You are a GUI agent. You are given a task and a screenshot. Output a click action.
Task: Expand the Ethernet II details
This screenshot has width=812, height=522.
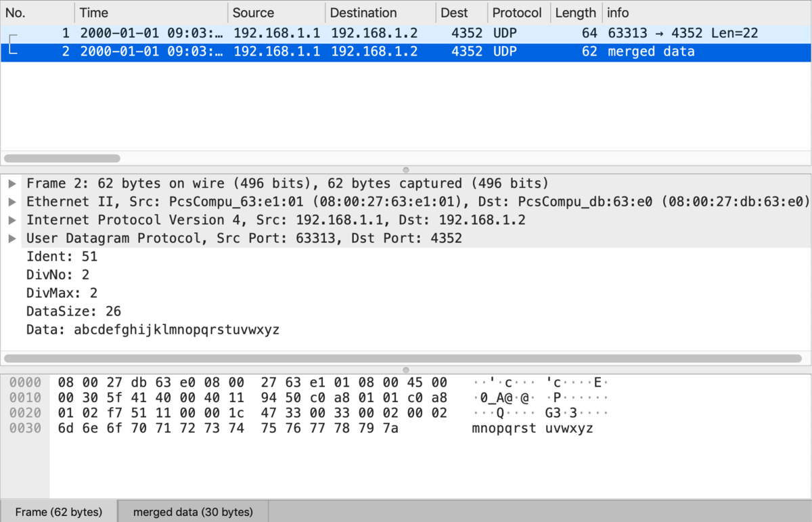point(12,202)
